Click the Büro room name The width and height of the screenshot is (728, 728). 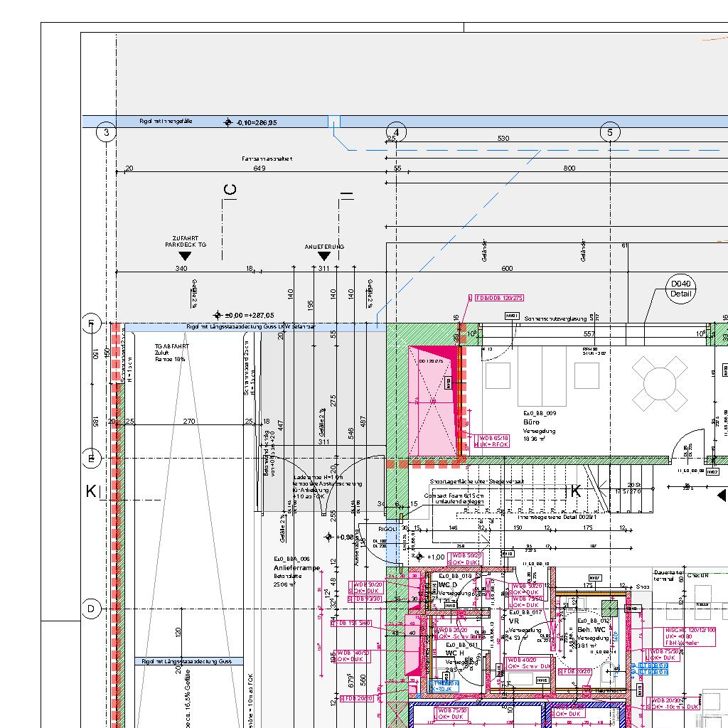tap(531, 422)
